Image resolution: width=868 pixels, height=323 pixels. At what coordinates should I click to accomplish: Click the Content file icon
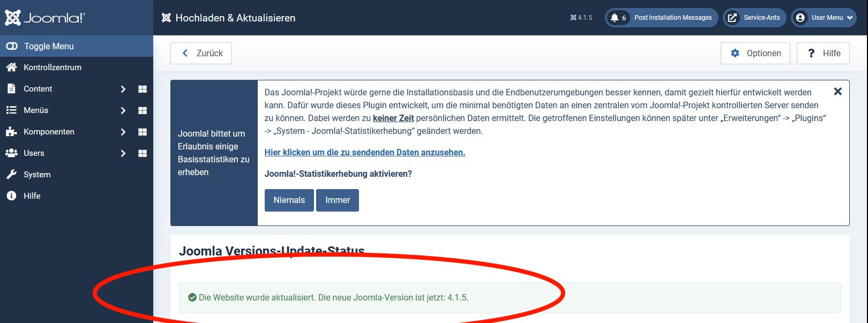pyautogui.click(x=11, y=89)
